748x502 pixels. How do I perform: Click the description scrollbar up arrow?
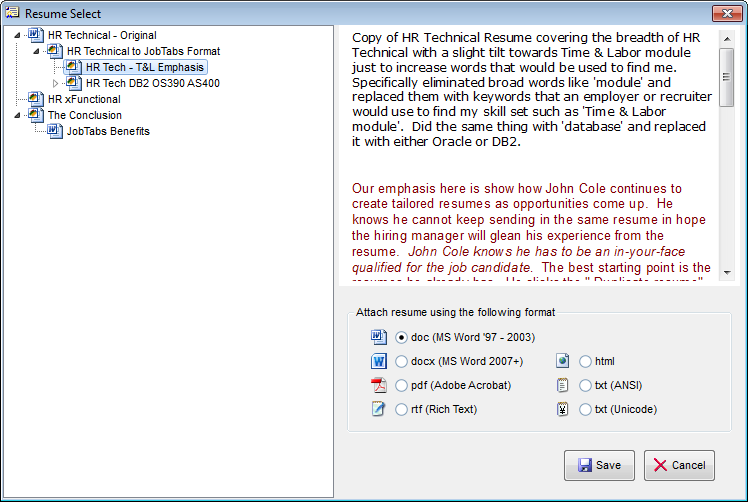click(x=727, y=39)
